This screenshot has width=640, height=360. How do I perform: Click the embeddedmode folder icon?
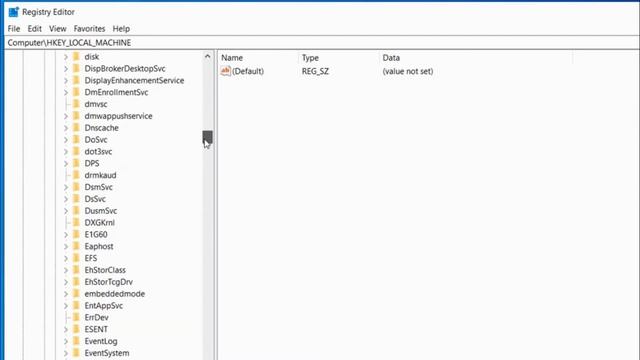coord(76,293)
